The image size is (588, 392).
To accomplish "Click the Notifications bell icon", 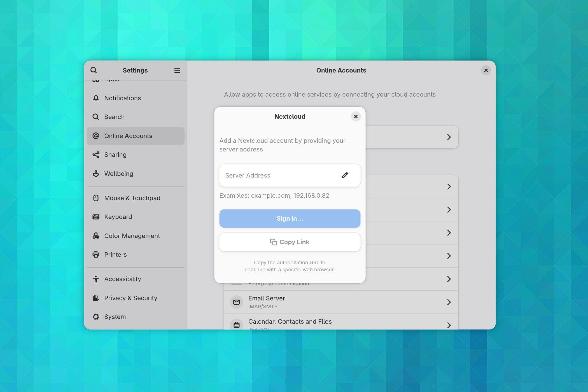I will point(96,98).
